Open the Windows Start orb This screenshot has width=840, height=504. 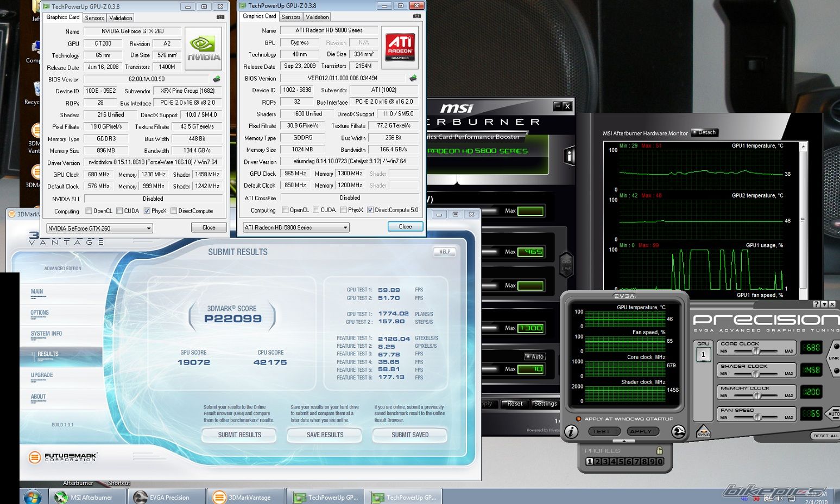32,497
